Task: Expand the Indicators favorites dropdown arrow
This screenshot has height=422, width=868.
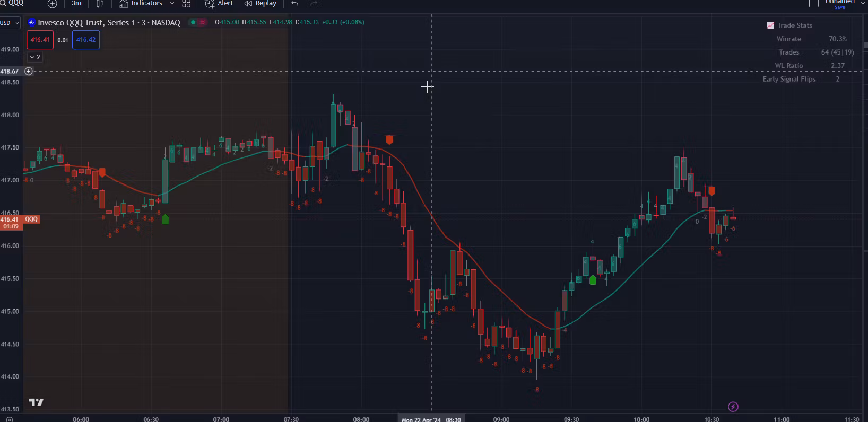Action: (172, 3)
